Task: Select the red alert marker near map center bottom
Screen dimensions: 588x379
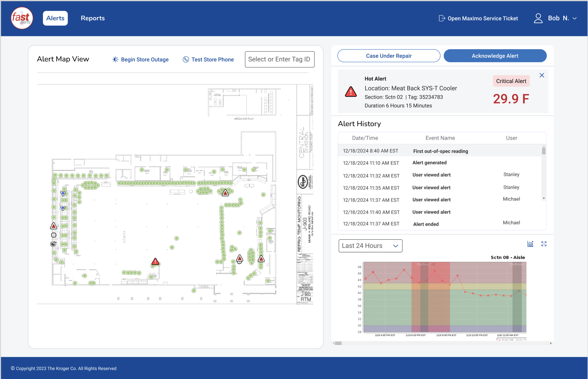Action: coord(155,261)
